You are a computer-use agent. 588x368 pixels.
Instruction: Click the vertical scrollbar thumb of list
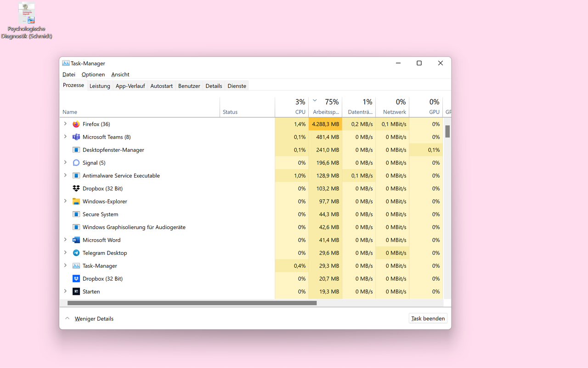[447, 132]
